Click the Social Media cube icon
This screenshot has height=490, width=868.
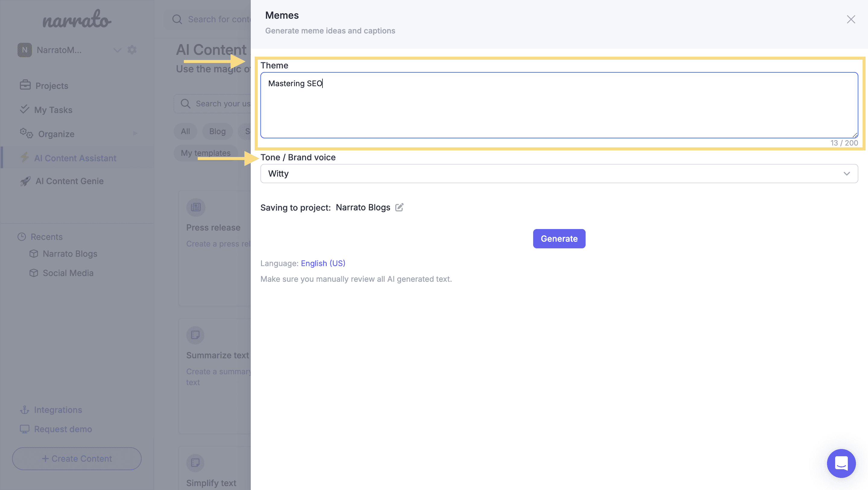point(34,273)
